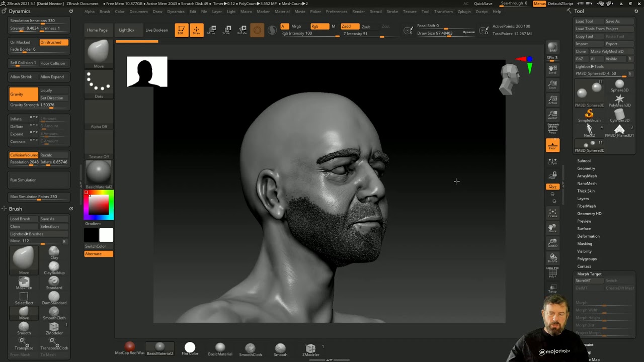The width and height of the screenshot is (644, 362).
Task: Choose Flat Color material
Action: (190, 348)
